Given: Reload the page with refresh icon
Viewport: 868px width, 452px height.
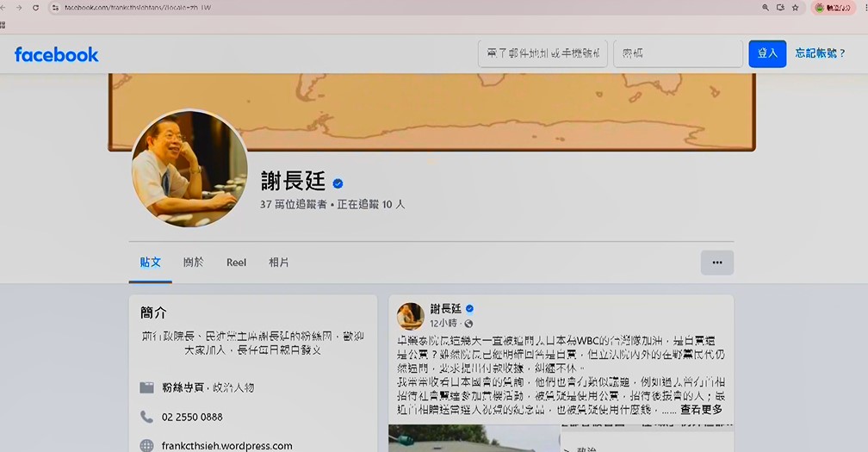Looking at the screenshot, I should (x=35, y=8).
